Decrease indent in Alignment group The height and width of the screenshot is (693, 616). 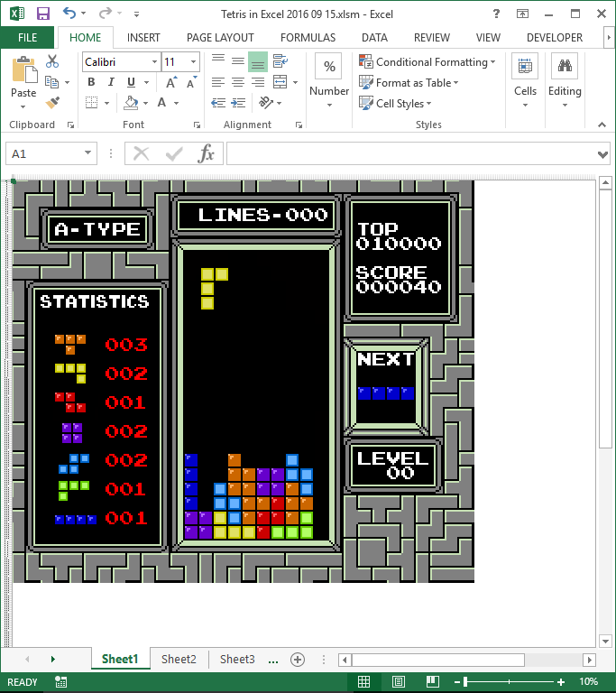[218, 103]
